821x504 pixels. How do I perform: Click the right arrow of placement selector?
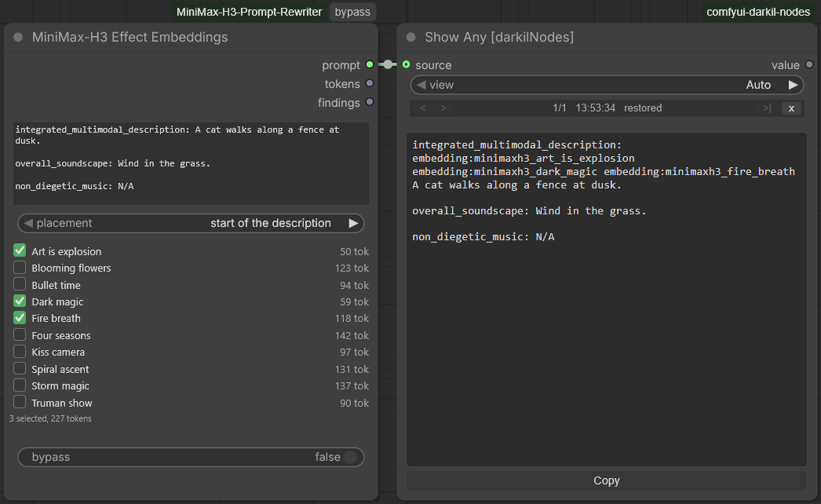(x=353, y=223)
